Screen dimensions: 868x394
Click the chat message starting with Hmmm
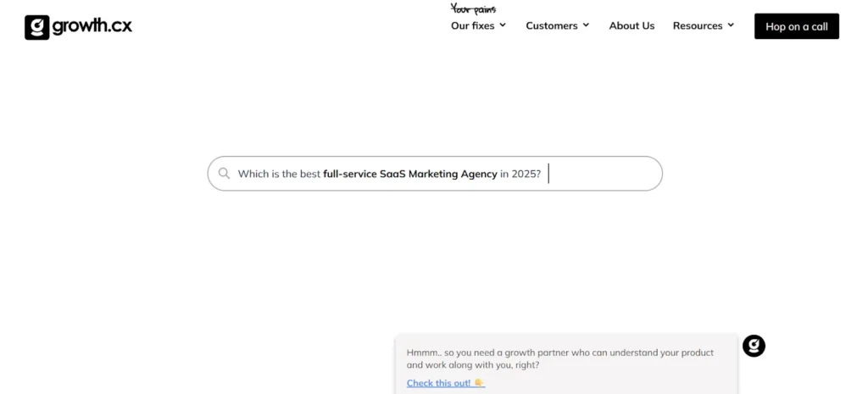[559, 358]
